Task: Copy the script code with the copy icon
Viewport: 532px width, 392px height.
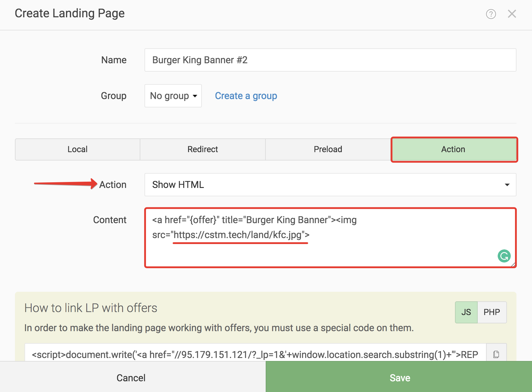Action: (x=496, y=354)
